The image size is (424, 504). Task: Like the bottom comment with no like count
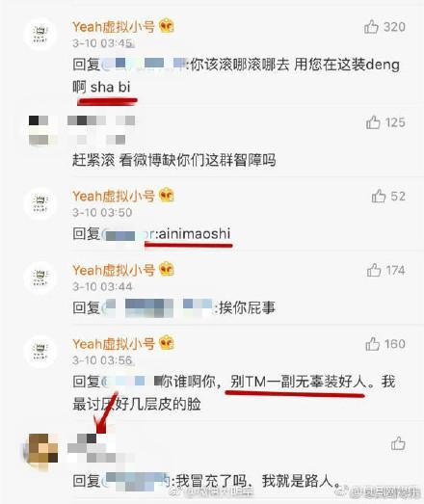click(x=398, y=443)
